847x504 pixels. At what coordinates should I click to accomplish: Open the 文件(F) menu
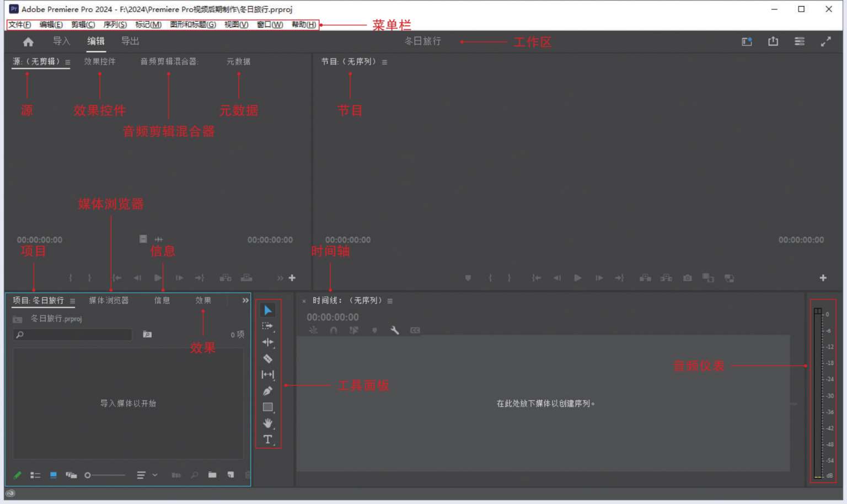19,25
